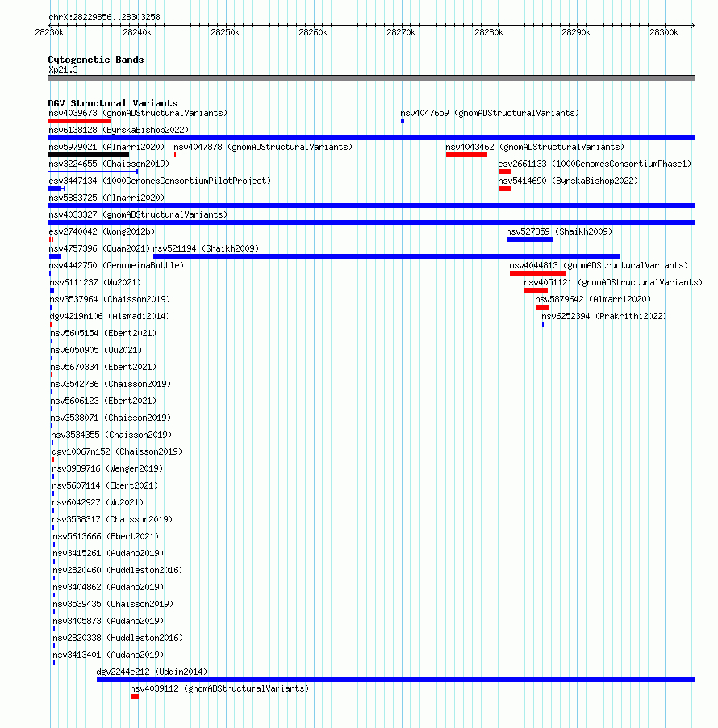Click the nsv4039673 gnomAD variant label

pyautogui.click(x=138, y=113)
